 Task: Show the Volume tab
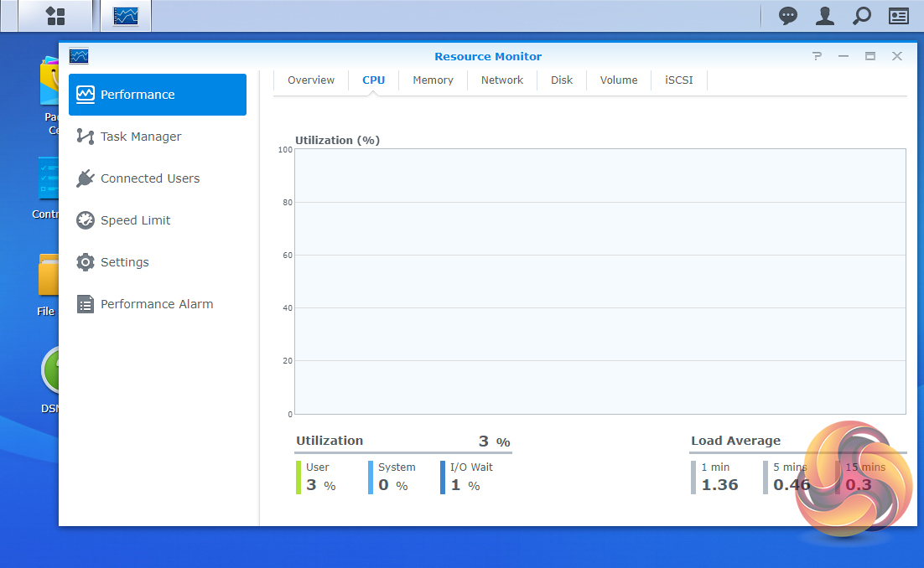619,80
